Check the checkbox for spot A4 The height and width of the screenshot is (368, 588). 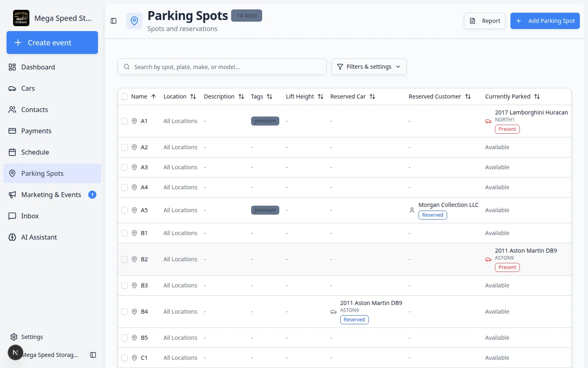click(125, 187)
